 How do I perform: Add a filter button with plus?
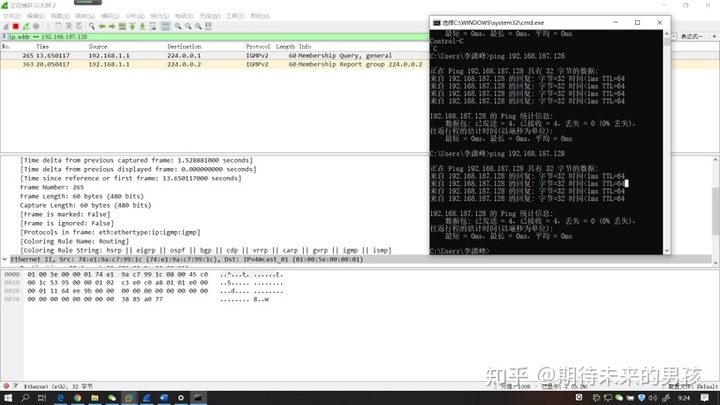pyautogui.click(x=714, y=37)
